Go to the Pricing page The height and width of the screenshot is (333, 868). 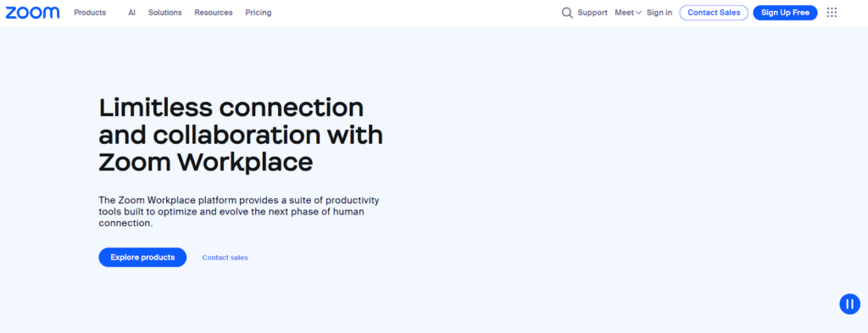click(x=259, y=13)
